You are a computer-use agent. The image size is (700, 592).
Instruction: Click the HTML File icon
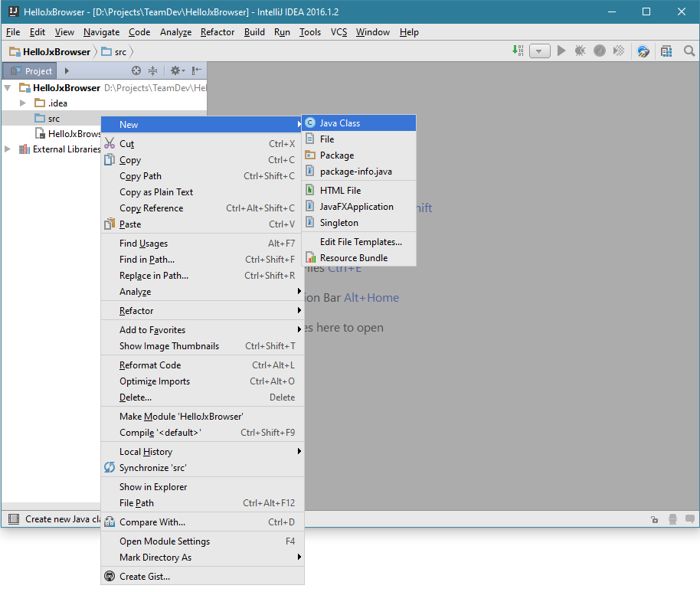click(x=310, y=190)
